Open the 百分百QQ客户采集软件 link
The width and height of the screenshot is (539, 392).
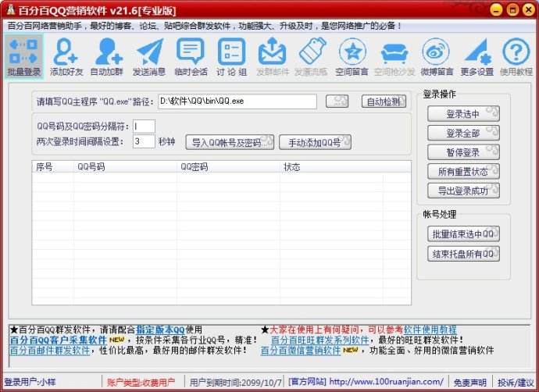coord(58,340)
